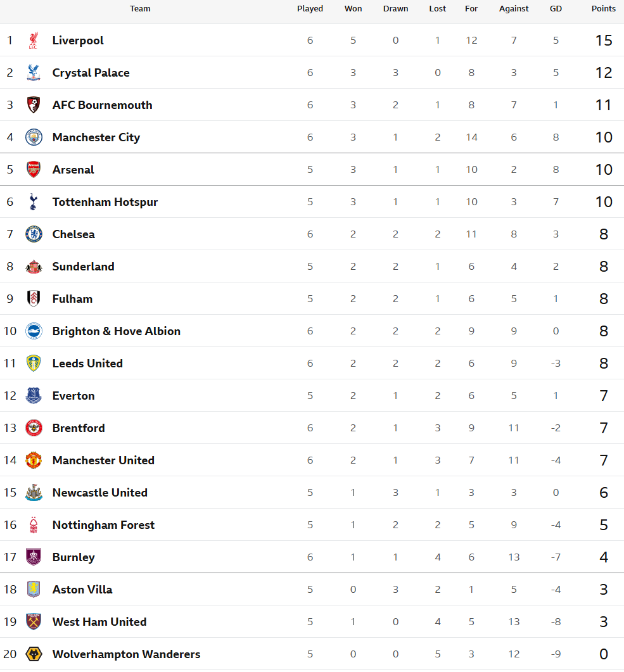Select the Chelsea lion badge

[34, 234]
